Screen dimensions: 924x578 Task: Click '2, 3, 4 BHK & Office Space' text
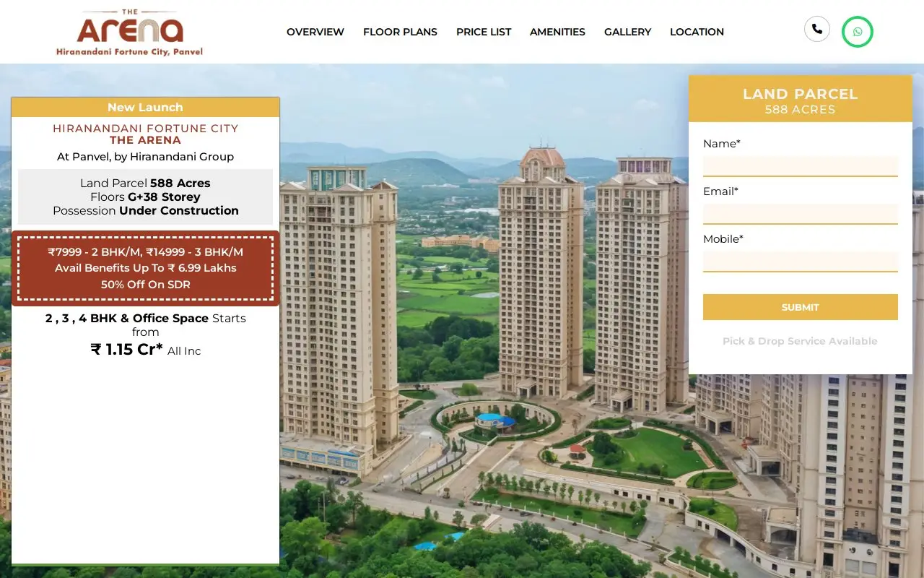pyautogui.click(x=127, y=318)
